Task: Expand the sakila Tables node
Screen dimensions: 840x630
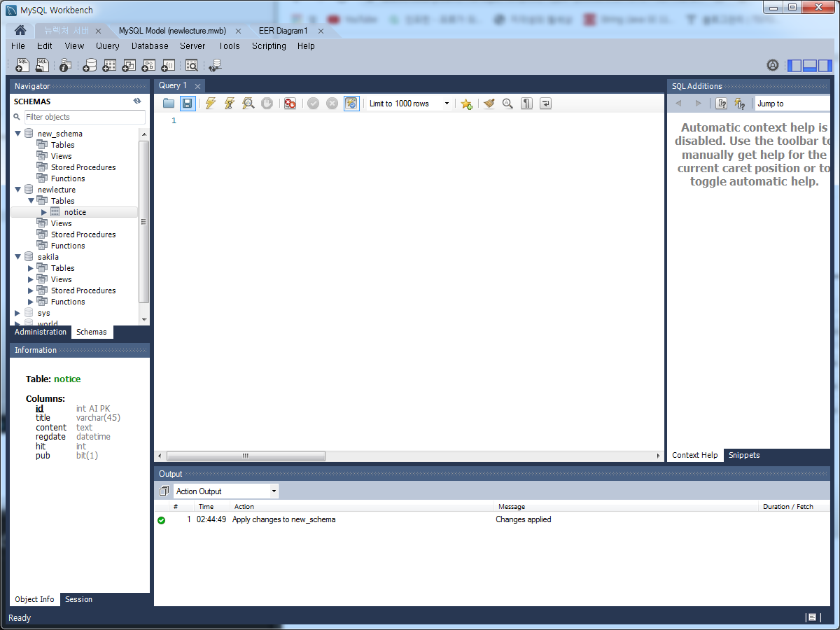Action: 31,268
